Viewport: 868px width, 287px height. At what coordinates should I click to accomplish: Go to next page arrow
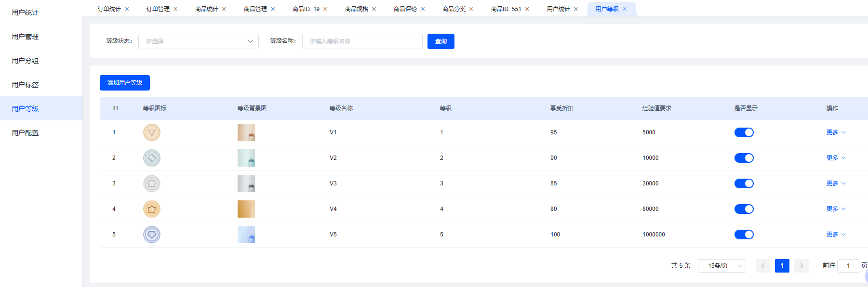(801, 266)
